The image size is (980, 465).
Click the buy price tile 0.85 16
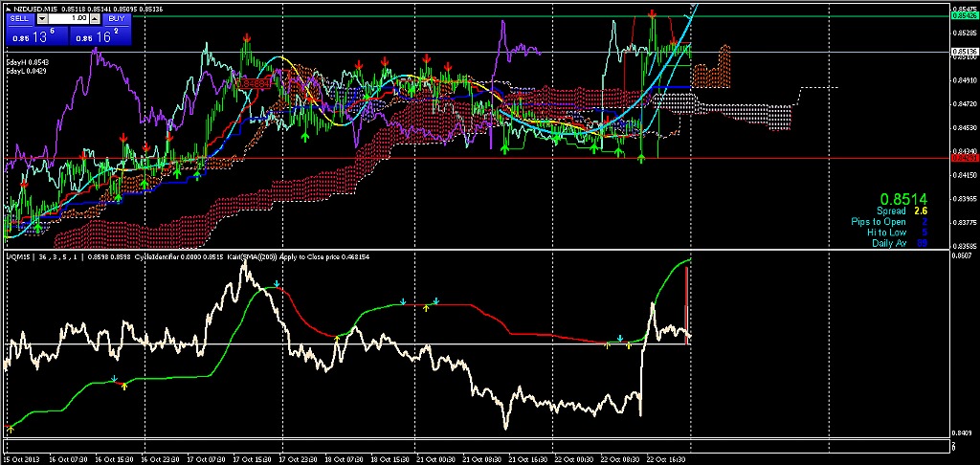coord(100,36)
